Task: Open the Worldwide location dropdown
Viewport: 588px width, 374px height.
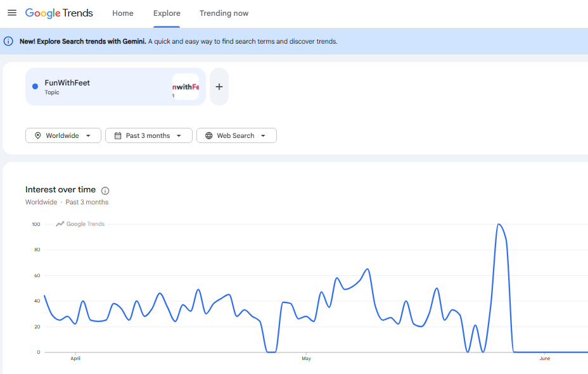Action: pyautogui.click(x=63, y=135)
